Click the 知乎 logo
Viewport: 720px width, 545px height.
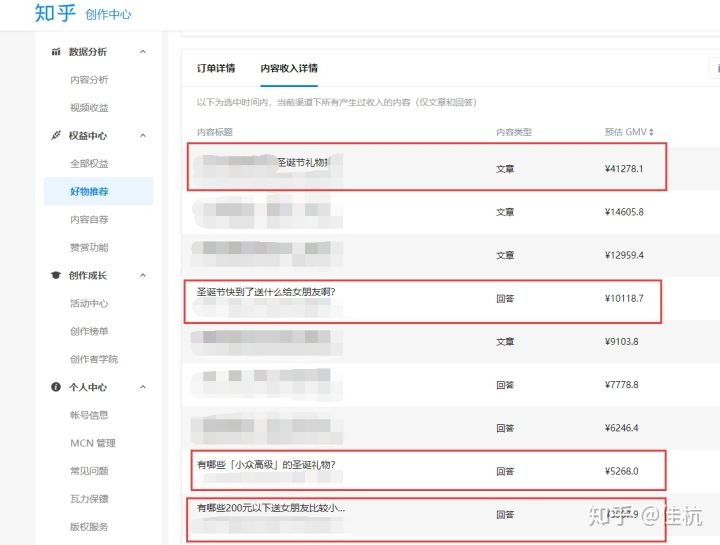(x=55, y=13)
